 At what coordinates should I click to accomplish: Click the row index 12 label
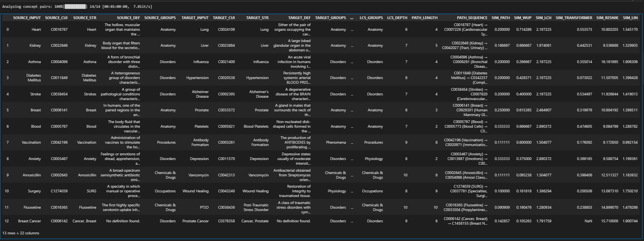(x=7, y=221)
